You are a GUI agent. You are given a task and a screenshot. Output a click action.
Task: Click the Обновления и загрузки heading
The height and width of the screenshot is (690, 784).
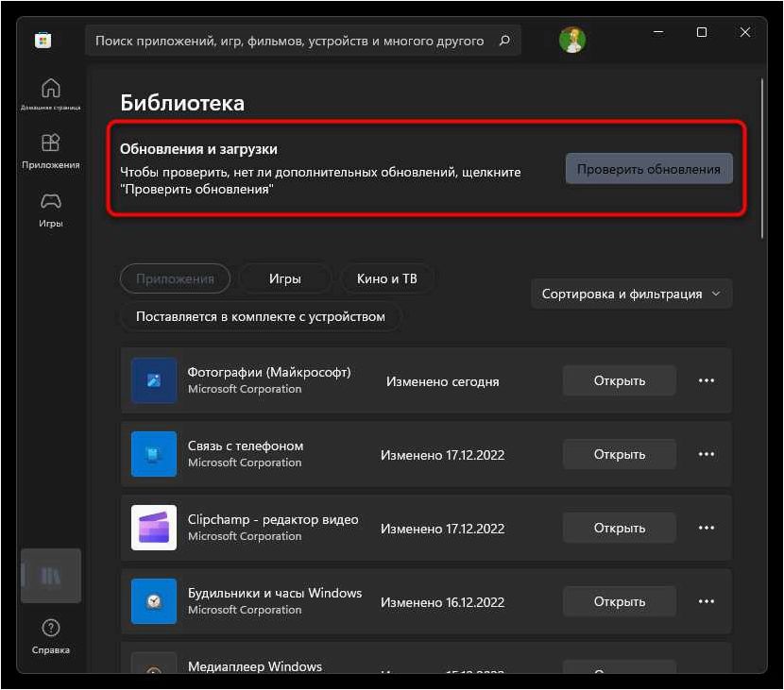pyautogui.click(x=198, y=149)
